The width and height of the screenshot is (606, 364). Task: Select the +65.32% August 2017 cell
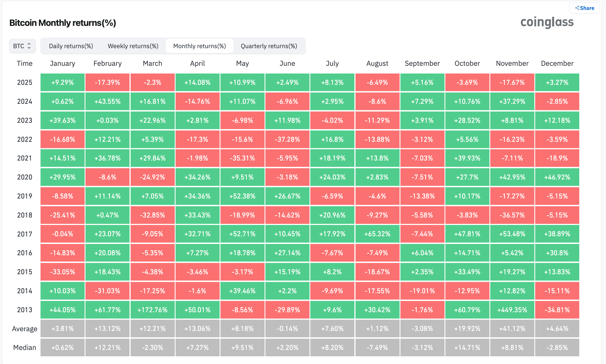pos(377,234)
